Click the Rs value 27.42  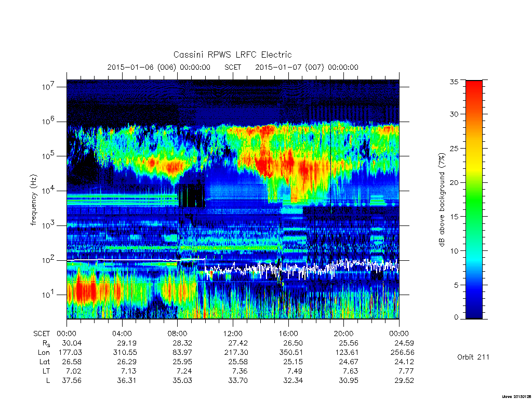pos(238,343)
